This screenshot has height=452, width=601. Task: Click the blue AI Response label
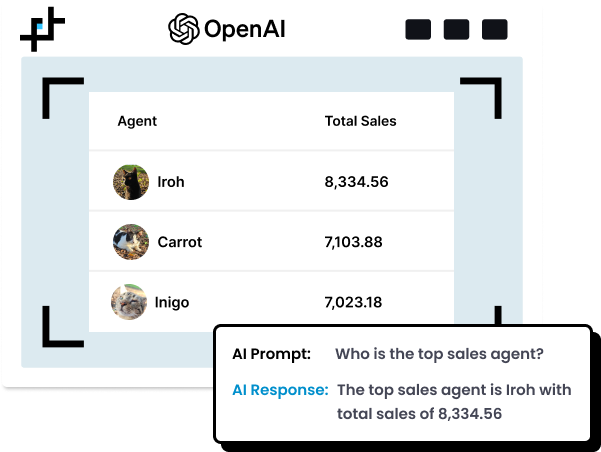point(279,390)
